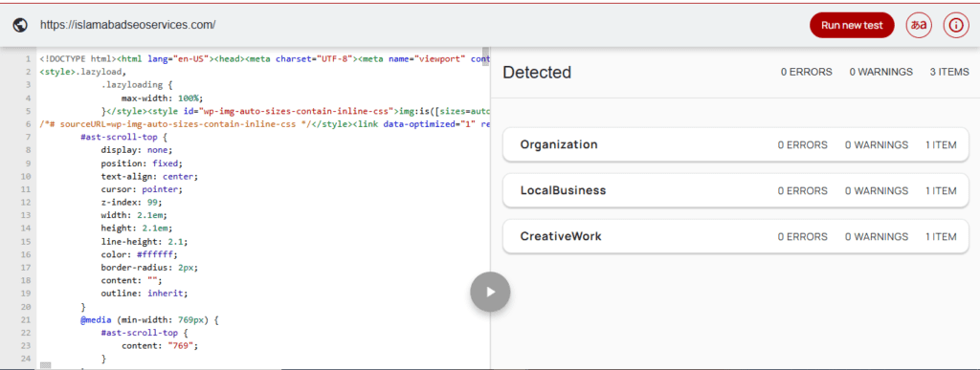Click the 'cursor: pointer;' code line
Viewport: 980px width, 370px height.
142,189
